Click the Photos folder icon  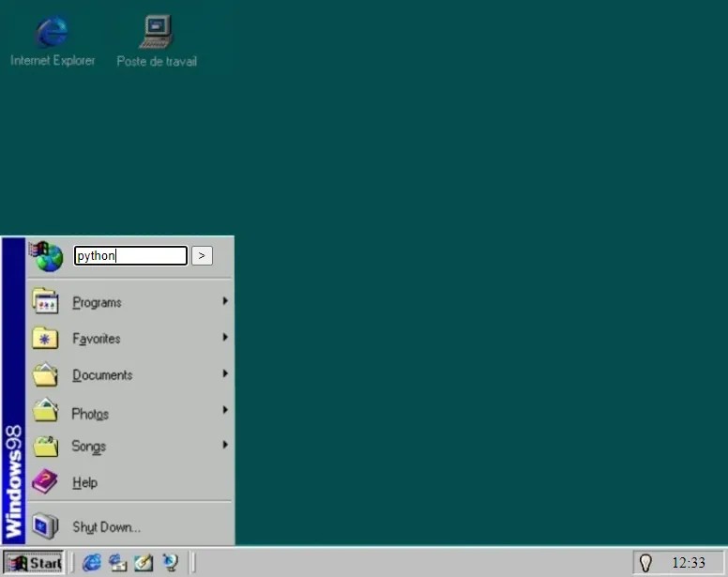point(45,410)
